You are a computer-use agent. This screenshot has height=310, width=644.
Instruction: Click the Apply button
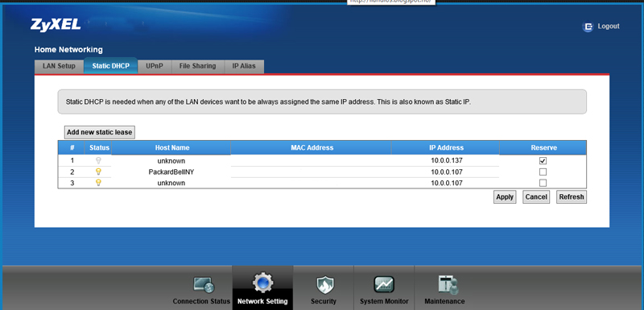click(505, 196)
